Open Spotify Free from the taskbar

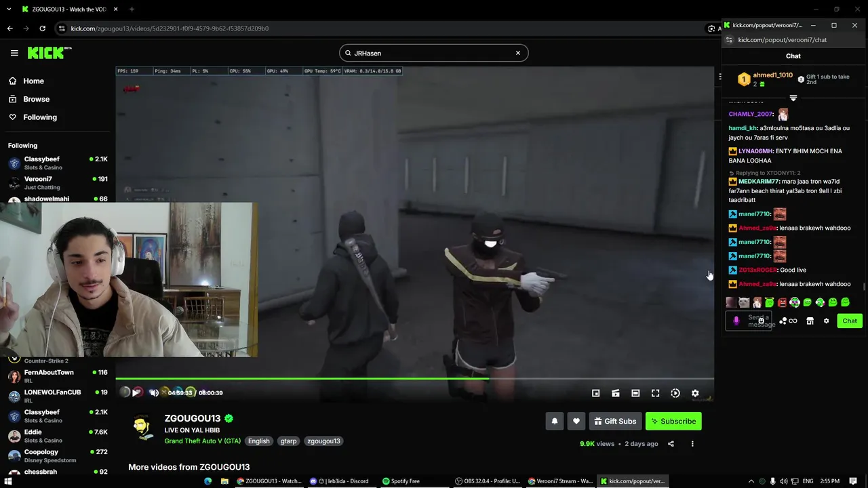pyautogui.click(x=401, y=481)
